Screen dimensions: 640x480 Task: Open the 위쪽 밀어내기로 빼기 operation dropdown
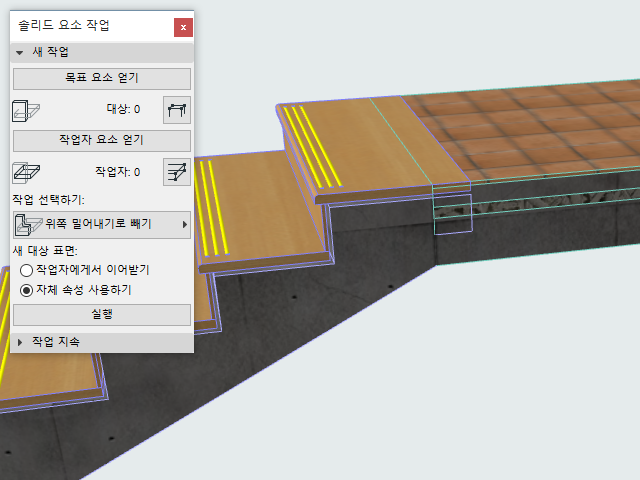click(x=102, y=224)
